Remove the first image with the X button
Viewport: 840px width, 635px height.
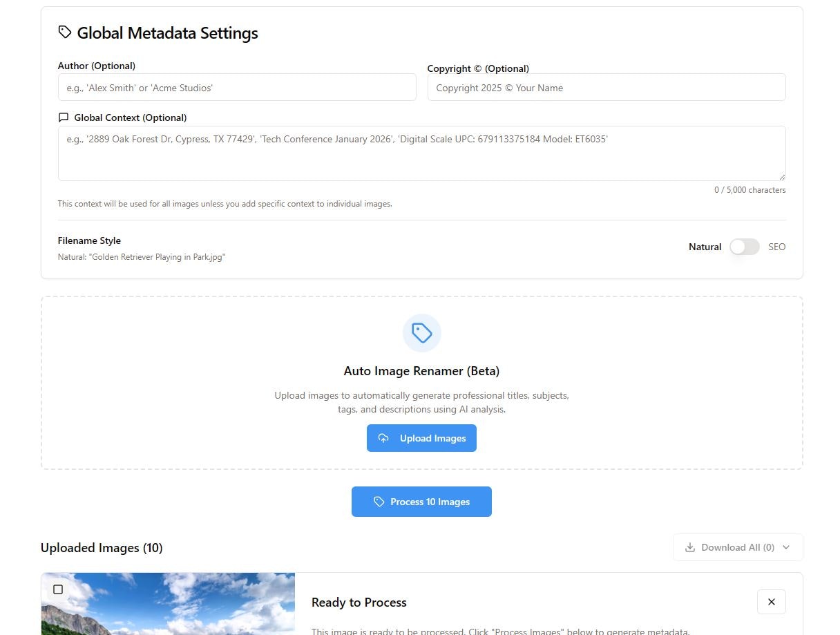[772, 602]
